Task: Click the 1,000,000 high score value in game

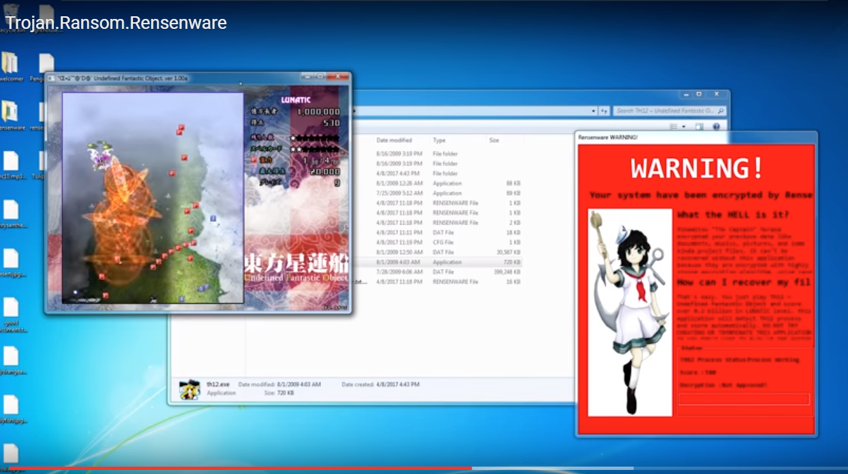Action: point(318,111)
